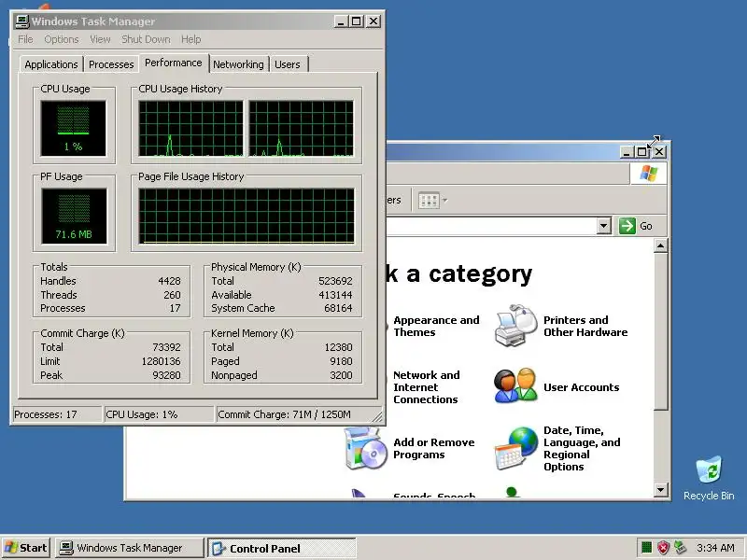Switch to the Processes tab
This screenshot has width=747, height=560.
[x=111, y=64]
